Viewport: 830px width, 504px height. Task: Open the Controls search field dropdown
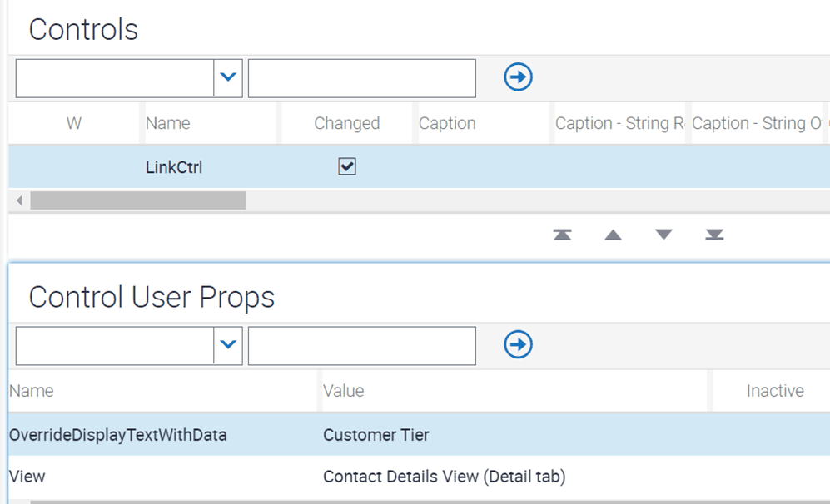(x=228, y=77)
